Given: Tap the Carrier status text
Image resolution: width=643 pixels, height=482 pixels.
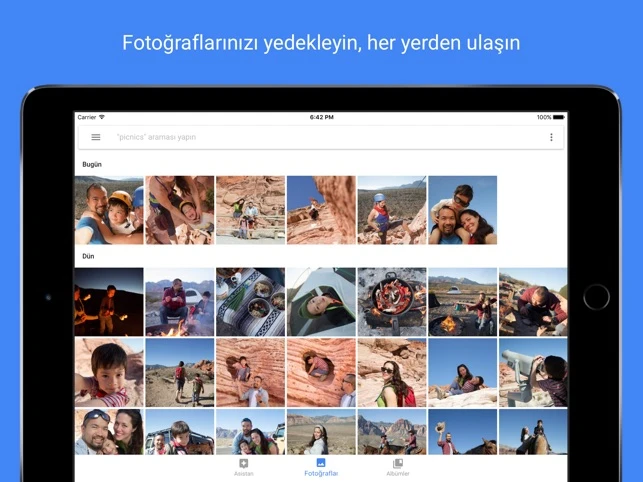Looking at the screenshot, I should tap(87, 117).
